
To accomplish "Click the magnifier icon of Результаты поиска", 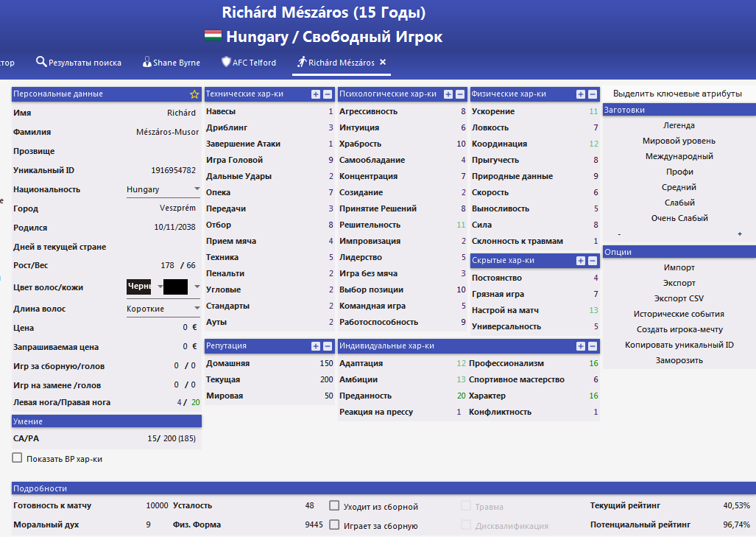I will [x=41, y=62].
